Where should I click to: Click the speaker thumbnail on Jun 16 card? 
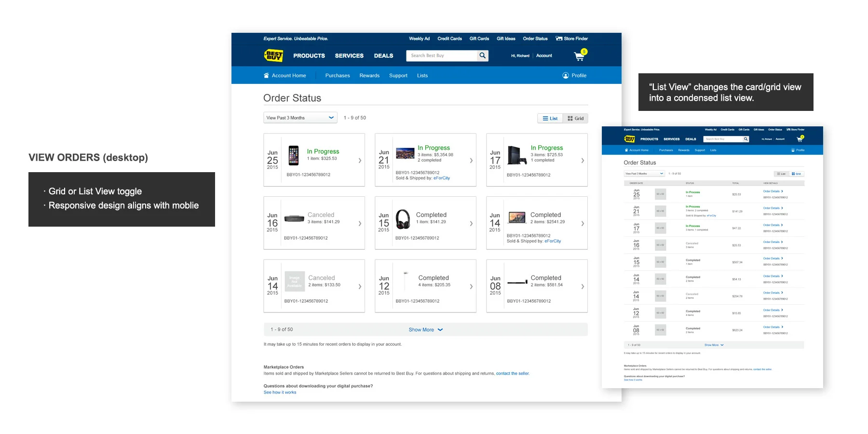pos(294,219)
